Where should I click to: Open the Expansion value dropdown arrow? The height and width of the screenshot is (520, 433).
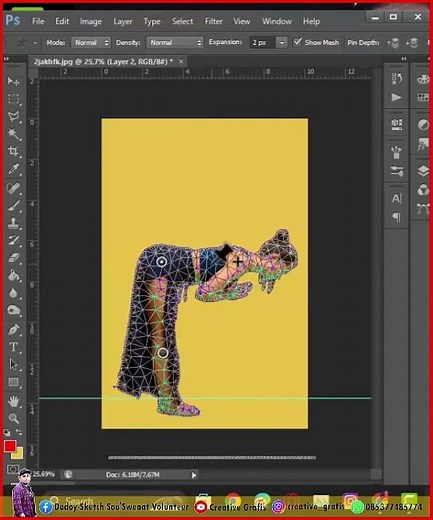point(282,43)
